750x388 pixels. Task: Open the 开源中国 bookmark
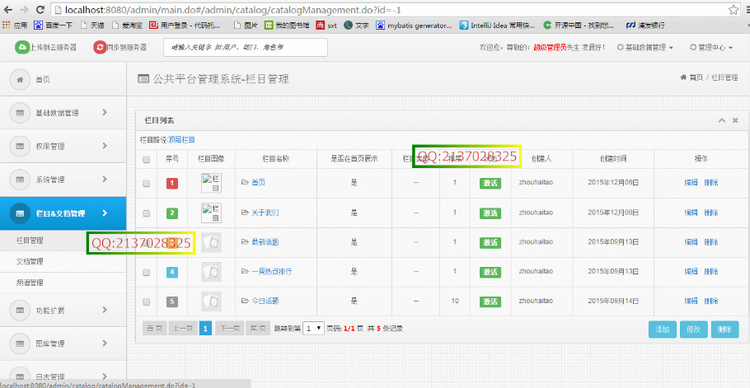[x=579, y=25]
